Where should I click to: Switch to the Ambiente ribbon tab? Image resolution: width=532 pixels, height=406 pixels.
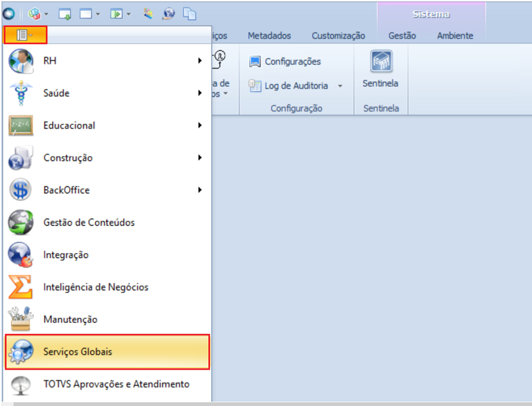coord(455,36)
